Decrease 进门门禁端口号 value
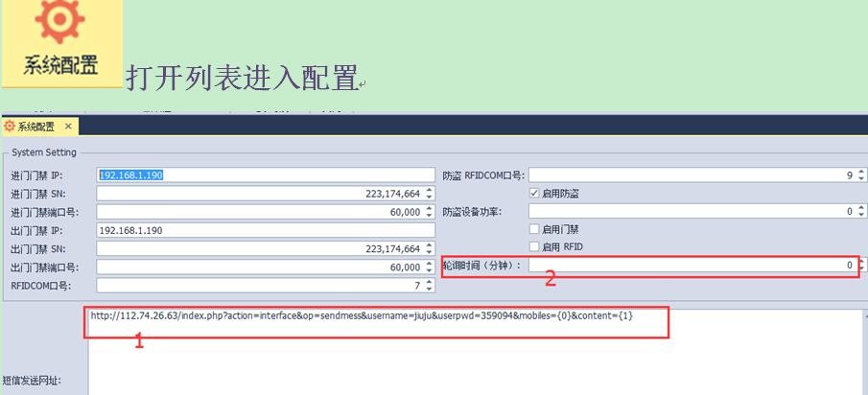 click(x=430, y=215)
